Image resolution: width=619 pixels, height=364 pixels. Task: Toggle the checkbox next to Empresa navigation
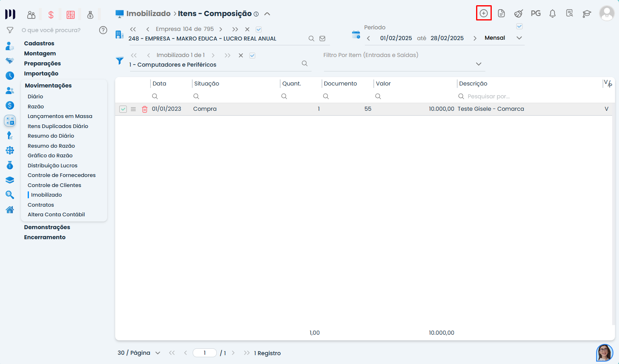pos(259,29)
